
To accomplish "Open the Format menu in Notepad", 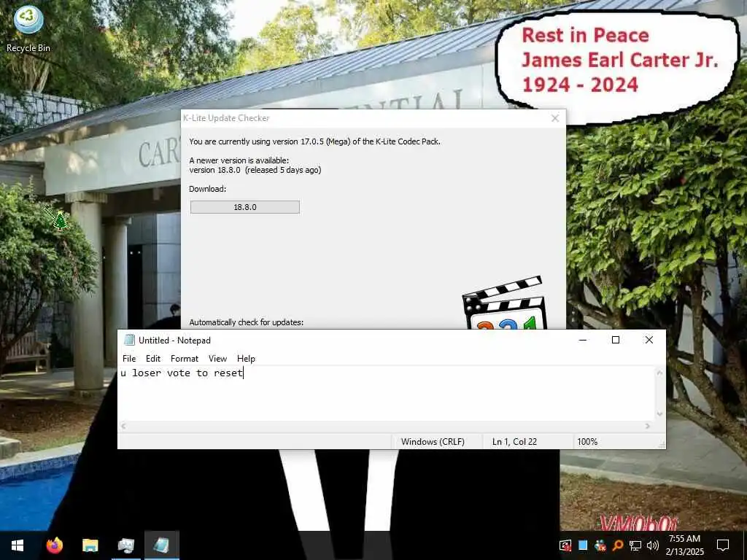I will tap(185, 359).
